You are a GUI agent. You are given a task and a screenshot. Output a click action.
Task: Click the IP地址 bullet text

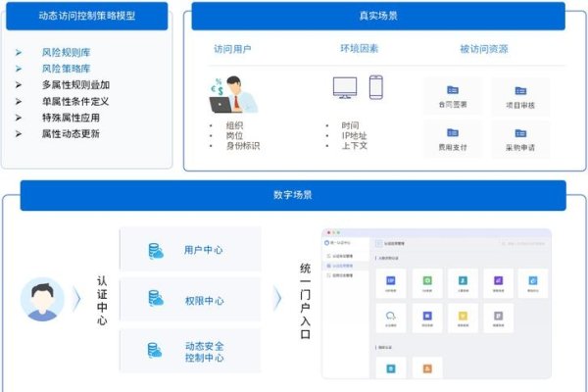pyautogui.click(x=354, y=136)
